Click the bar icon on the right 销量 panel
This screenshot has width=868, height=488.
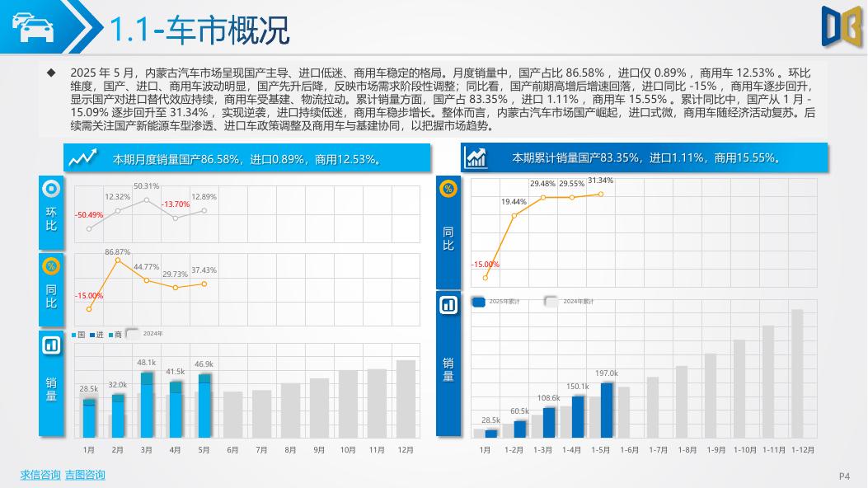click(x=448, y=305)
